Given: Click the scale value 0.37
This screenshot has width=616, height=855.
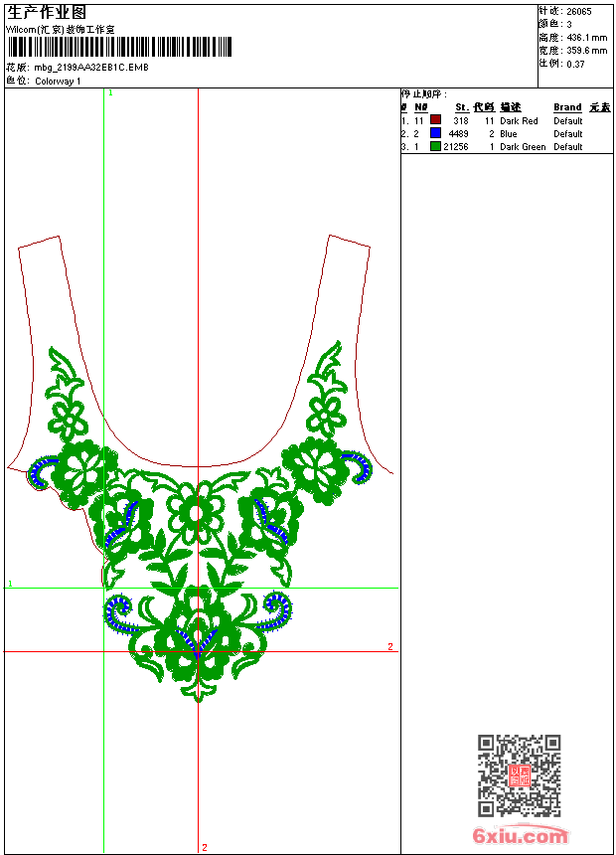Looking at the screenshot, I should click(575, 64).
